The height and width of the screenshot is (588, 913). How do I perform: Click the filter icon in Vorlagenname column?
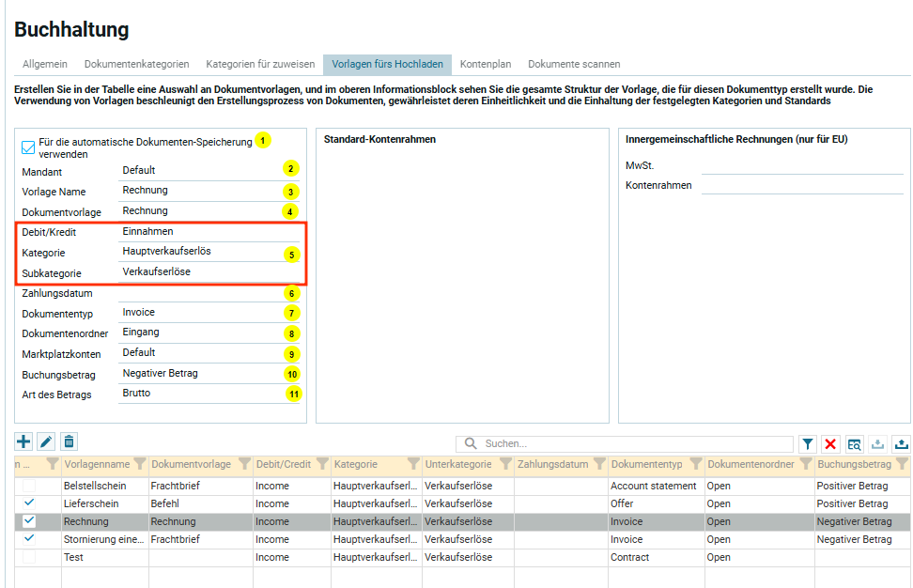coord(140,464)
